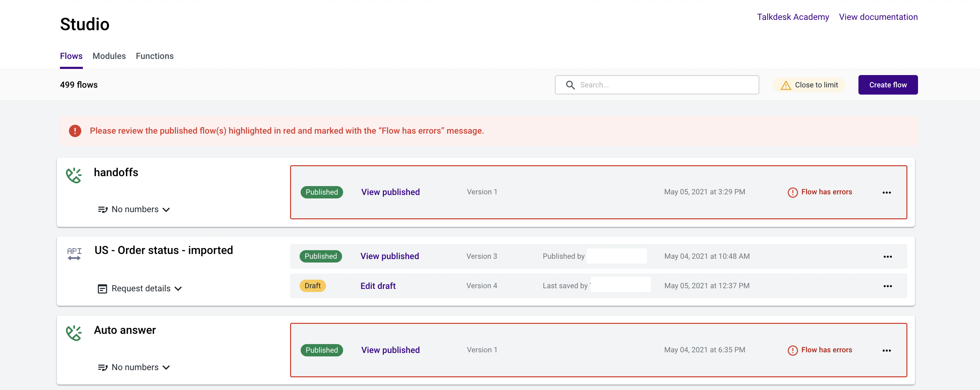Click the API flow type icon

tap(74, 254)
